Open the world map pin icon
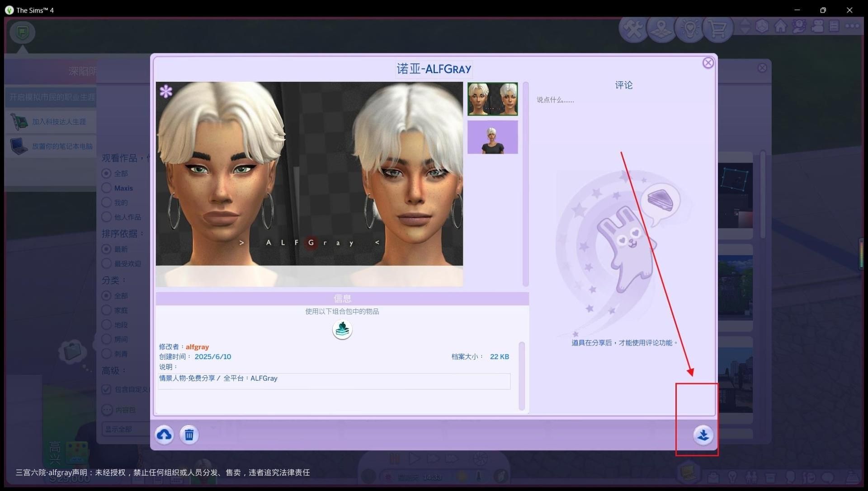 point(661,29)
